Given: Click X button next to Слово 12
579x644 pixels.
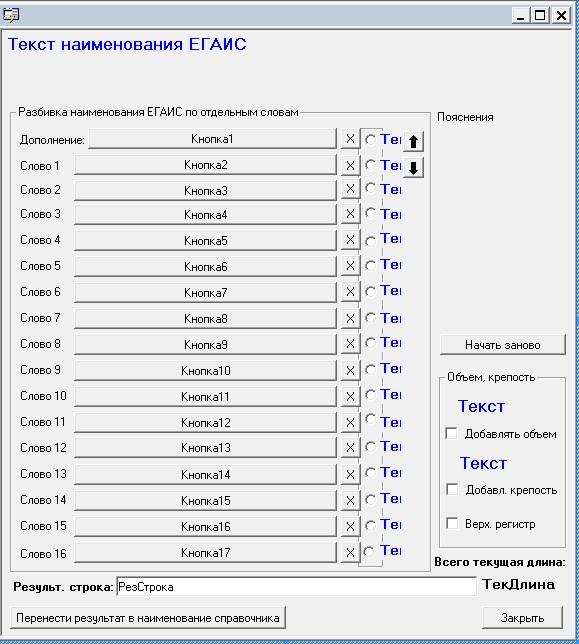Looking at the screenshot, I should pos(350,448).
